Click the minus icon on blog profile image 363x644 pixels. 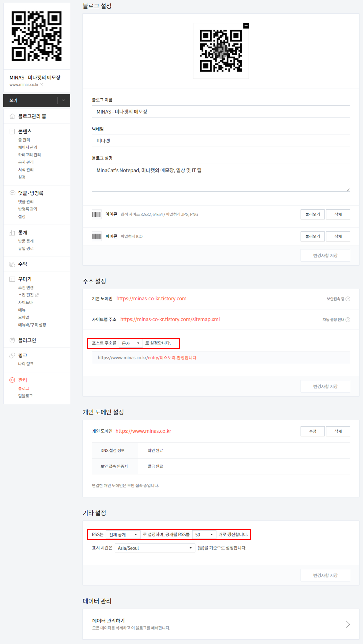coord(246,25)
